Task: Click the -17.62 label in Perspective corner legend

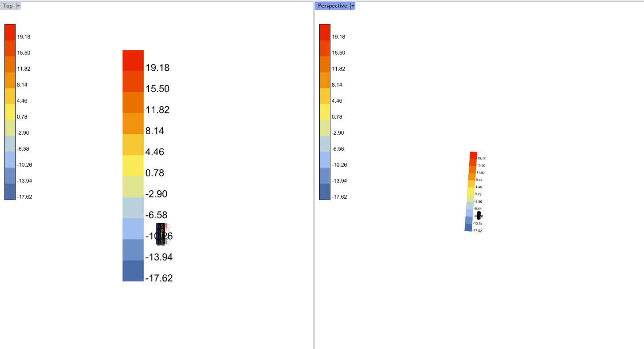Action: point(339,197)
